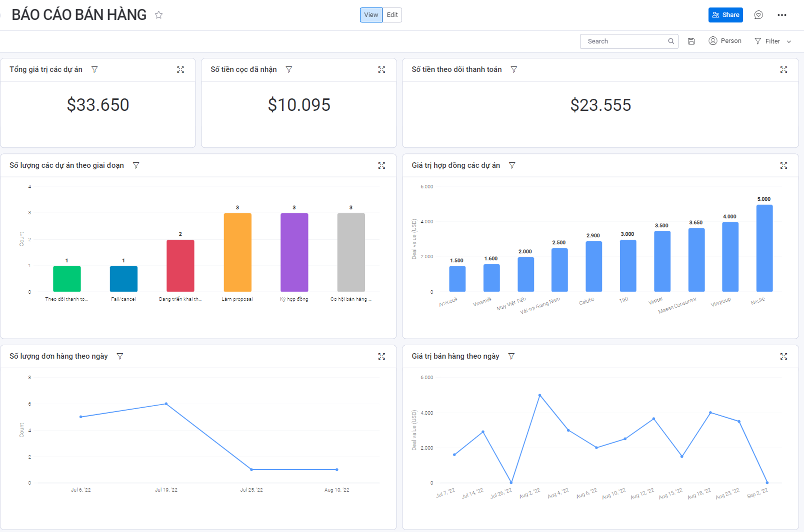
Task: Expand Số lượng đơn hàng theo ngày to fullscreen
Action: coord(381,356)
